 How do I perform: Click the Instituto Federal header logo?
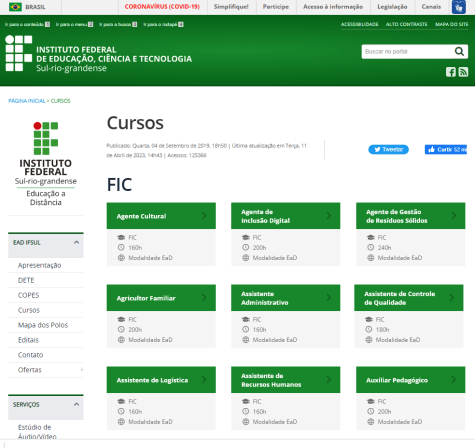(99, 54)
